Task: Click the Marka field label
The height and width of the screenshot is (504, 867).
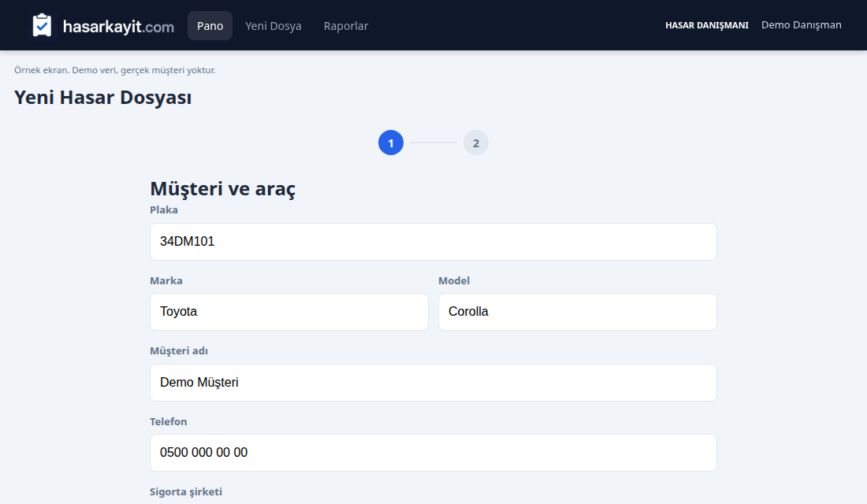Action: (x=166, y=280)
